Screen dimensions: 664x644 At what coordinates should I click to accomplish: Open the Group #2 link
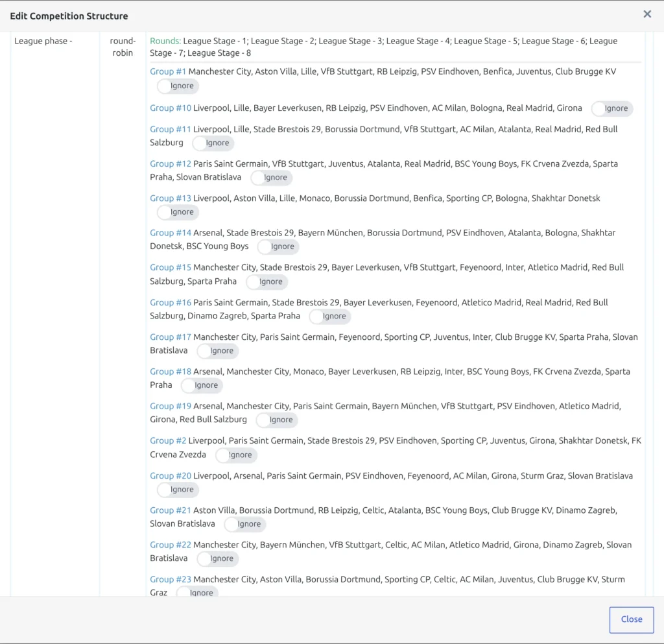pyautogui.click(x=168, y=441)
